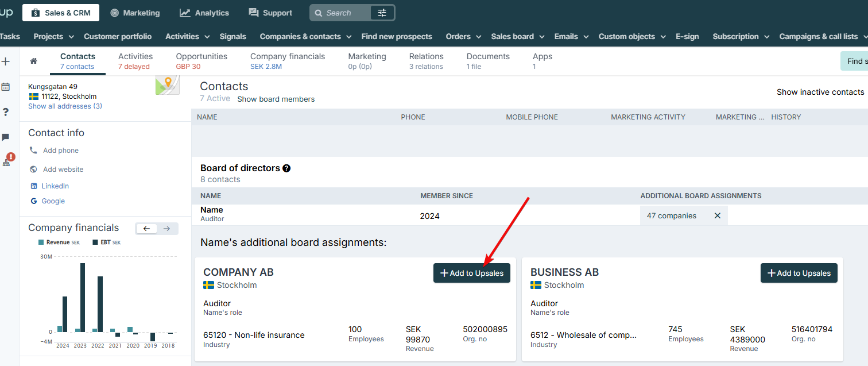Open the Customer portfolio menu item
This screenshot has height=366, width=868.
coord(118,36)
